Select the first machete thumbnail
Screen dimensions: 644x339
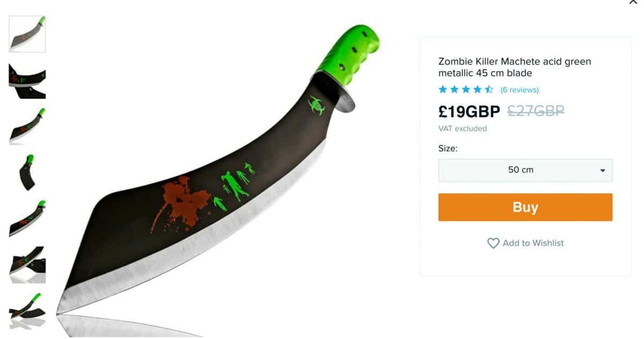(27, 34)
